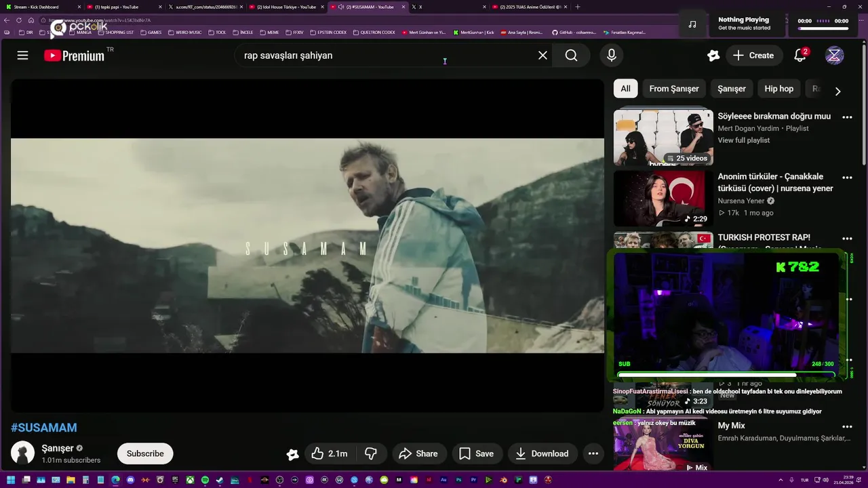
Task: Open options for 'My Mix'
Action: tap(847, 427)
